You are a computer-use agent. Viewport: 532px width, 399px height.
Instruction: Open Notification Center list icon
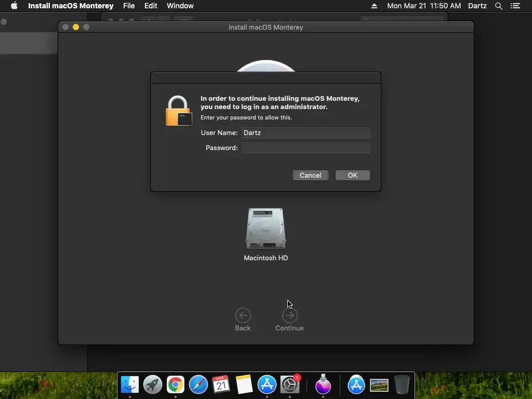pyautogui.click(x=515, y=6)
